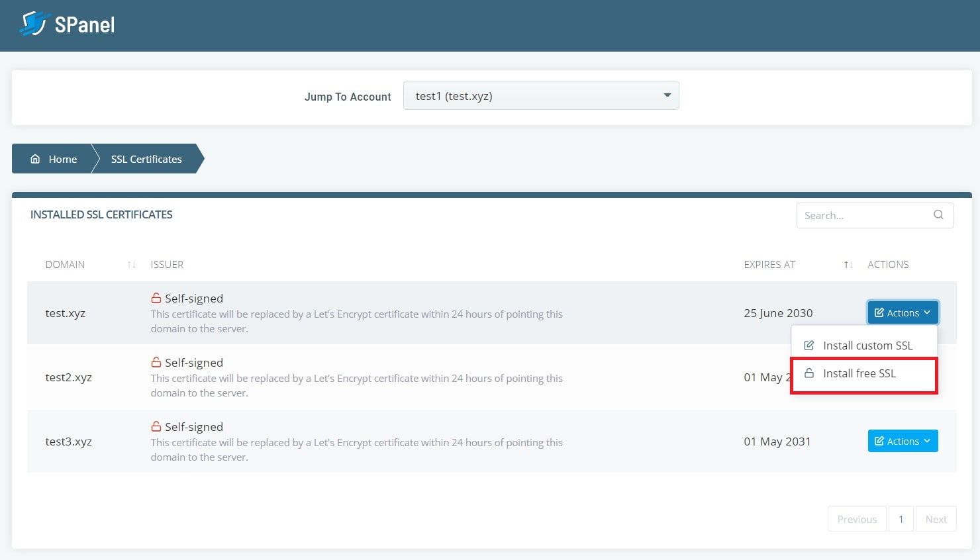Screen dimensions: 980x560
Task: Toggle the Actions dropdown for test3.xyz
Action: [x=902, y=440]
